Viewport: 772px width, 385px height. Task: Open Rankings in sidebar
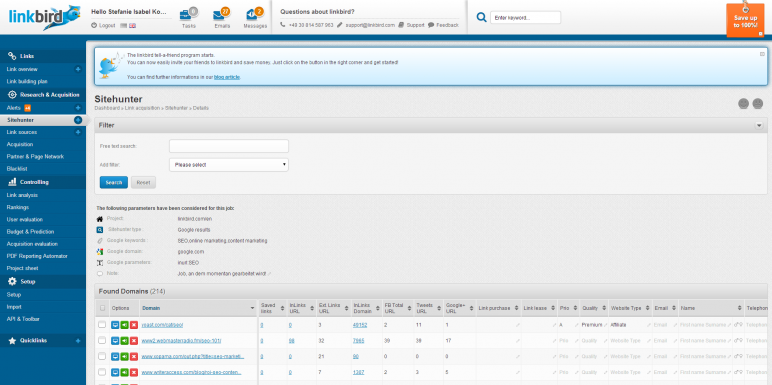pos(18,207)
